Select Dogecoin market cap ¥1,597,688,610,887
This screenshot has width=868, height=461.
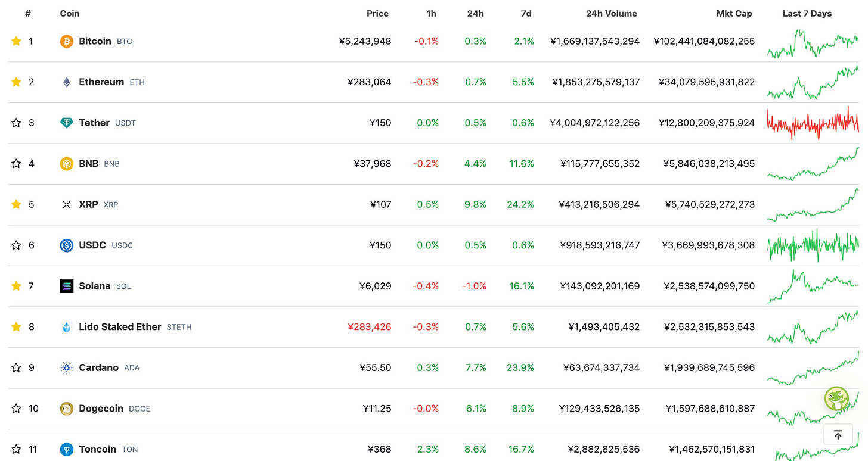711,409
